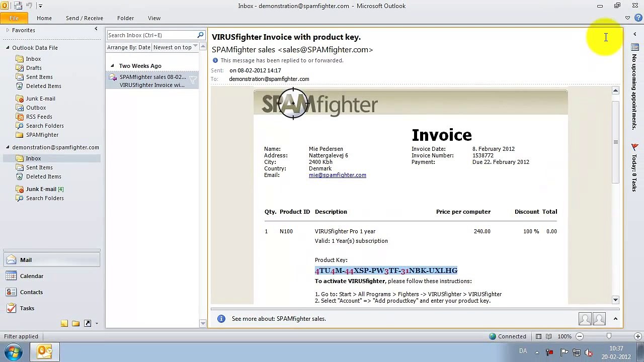Flag the SPAMfighter sales message
Image resolution: width=644 pixels, height=362 pixels.
tap(193, 79)
